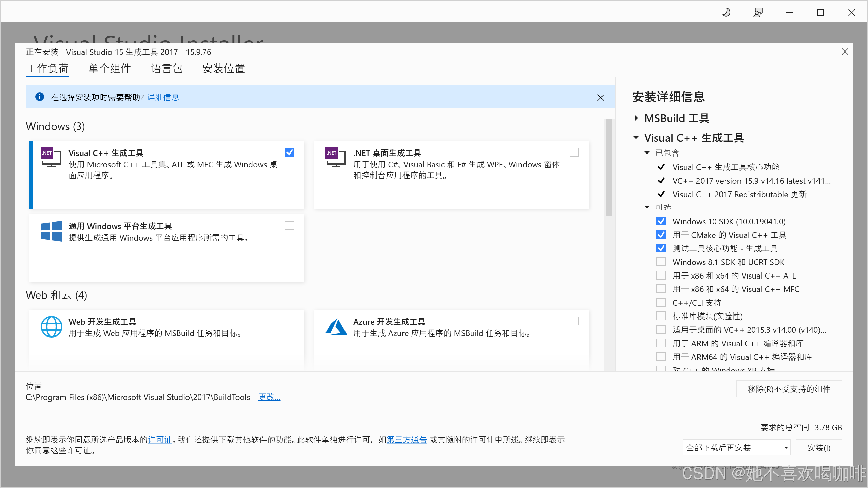Enable Windows 8.1 SDK 和 UCRT SDK option

[x=661, y=262]
